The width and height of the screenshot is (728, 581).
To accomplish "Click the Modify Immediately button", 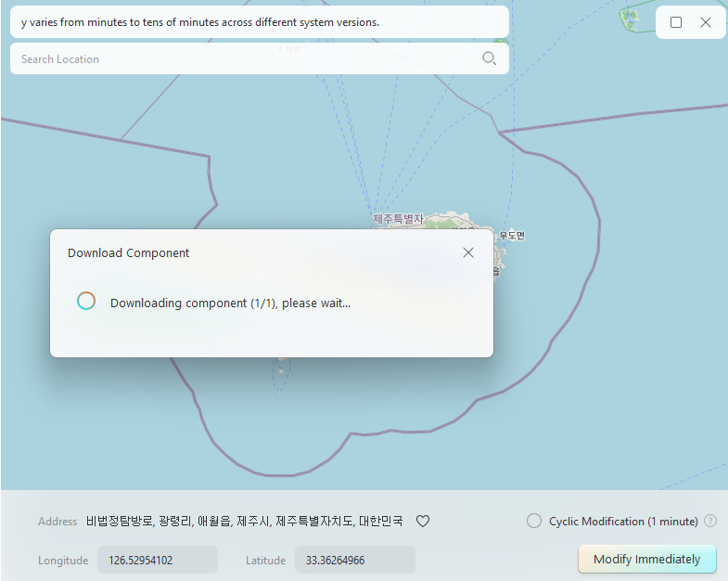I will (x=646, y=559).
